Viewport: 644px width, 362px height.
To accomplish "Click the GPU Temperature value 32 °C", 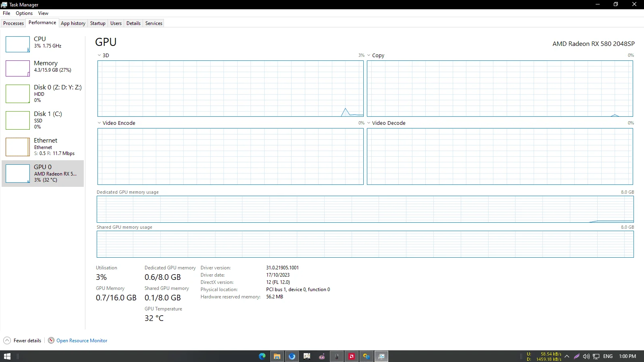I will [154, 318].
